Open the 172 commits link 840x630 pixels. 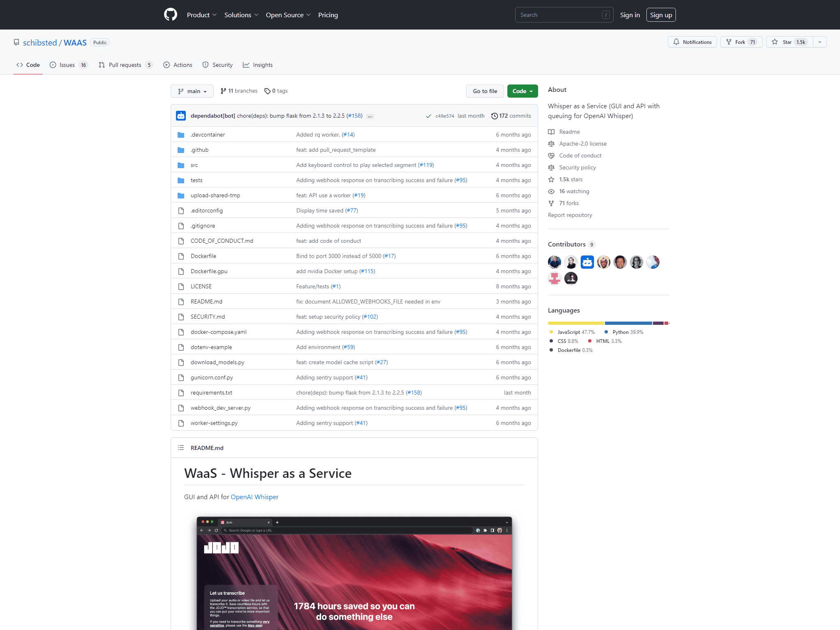coord(511,116)
